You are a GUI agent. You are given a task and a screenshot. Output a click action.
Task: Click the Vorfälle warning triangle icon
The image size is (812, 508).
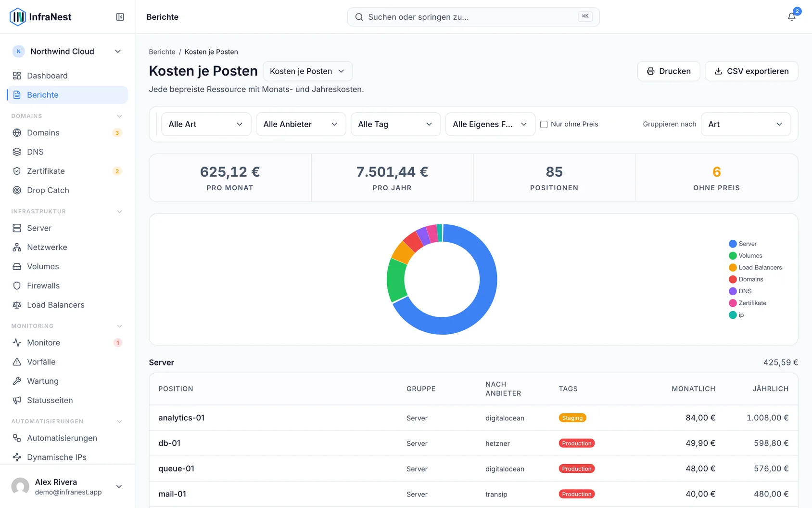click(x=17, y=362)
